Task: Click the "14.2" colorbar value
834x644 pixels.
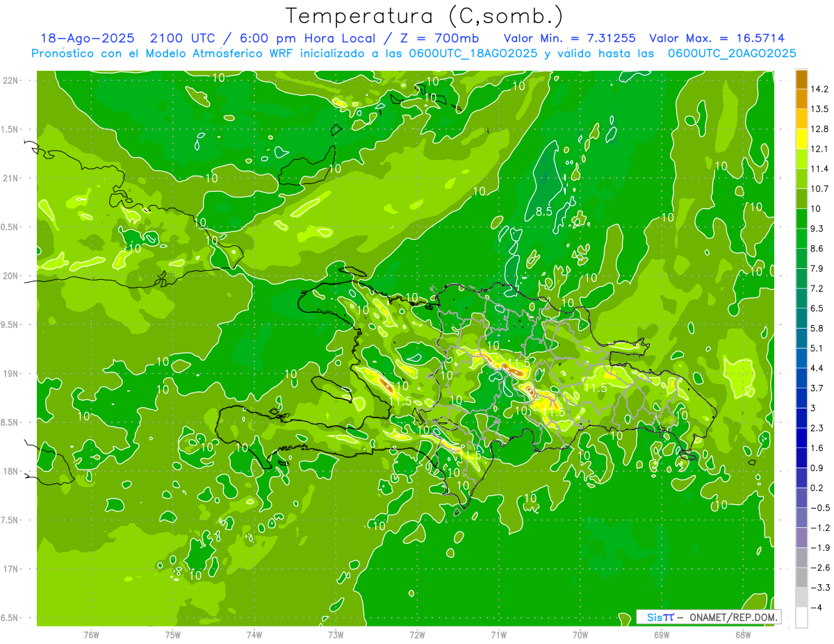Action: [819, 89]
